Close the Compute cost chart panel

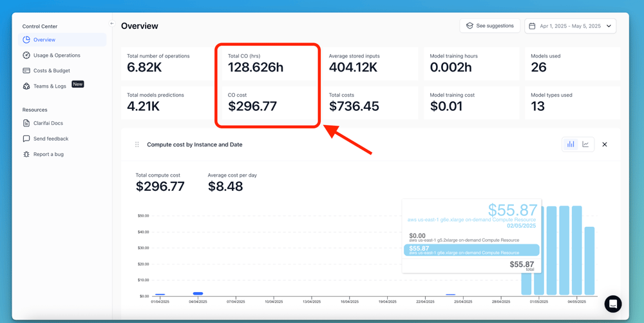point(605,144)
